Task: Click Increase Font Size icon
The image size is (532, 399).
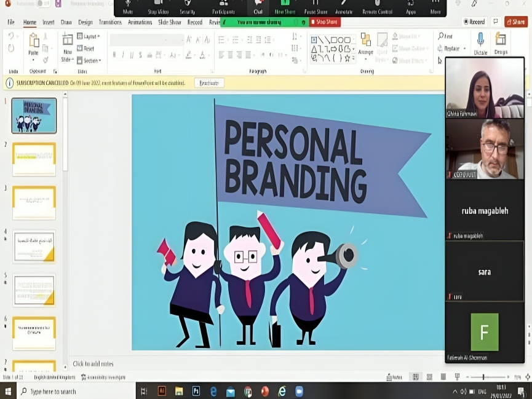Action: tap(189, 40)
